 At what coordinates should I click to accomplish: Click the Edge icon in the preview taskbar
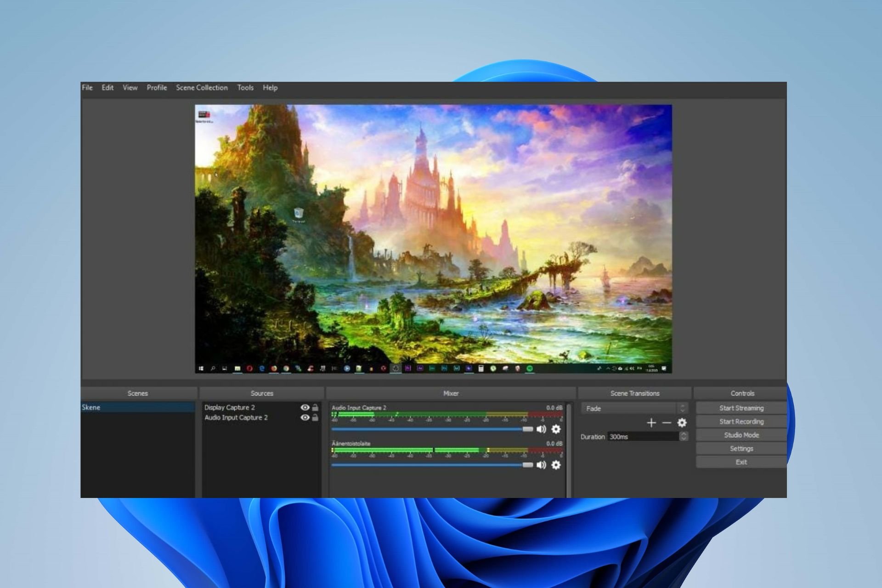[262, 368]
